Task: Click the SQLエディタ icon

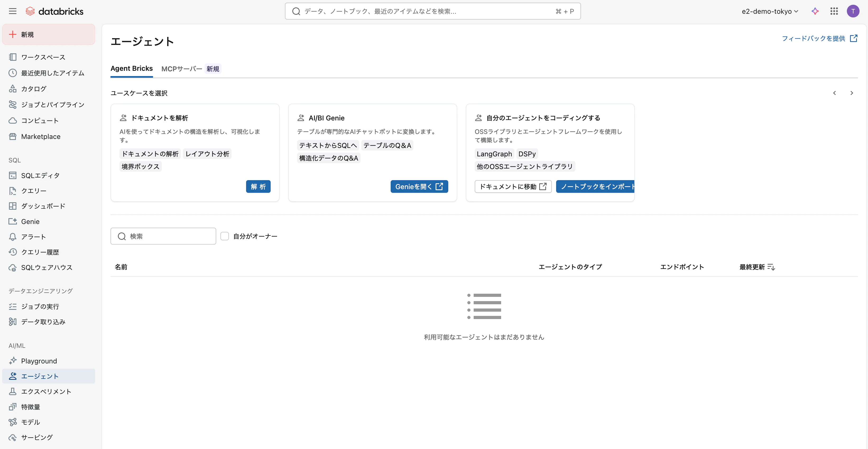Action: [12, 175]
